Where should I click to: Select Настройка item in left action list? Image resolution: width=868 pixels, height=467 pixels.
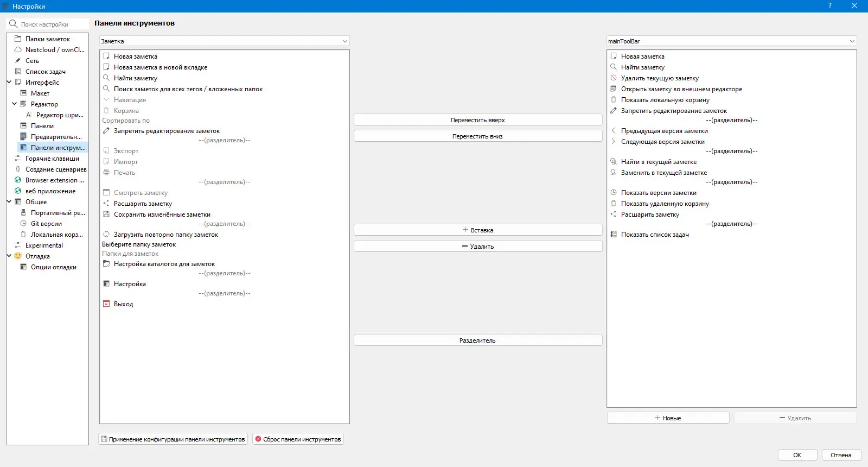[130, 284]
